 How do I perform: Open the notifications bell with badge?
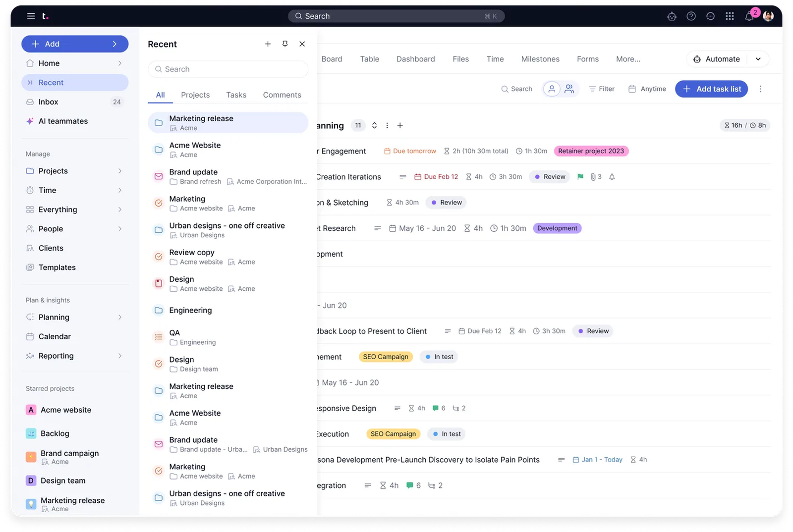click(750, 15)
